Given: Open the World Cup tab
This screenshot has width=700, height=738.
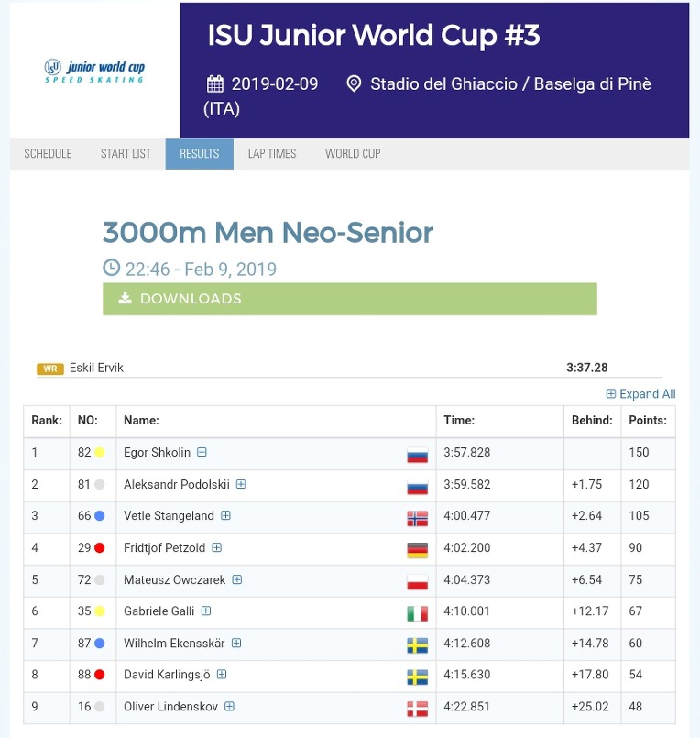Looking at the screenshot, I should (x=353, y=154).
